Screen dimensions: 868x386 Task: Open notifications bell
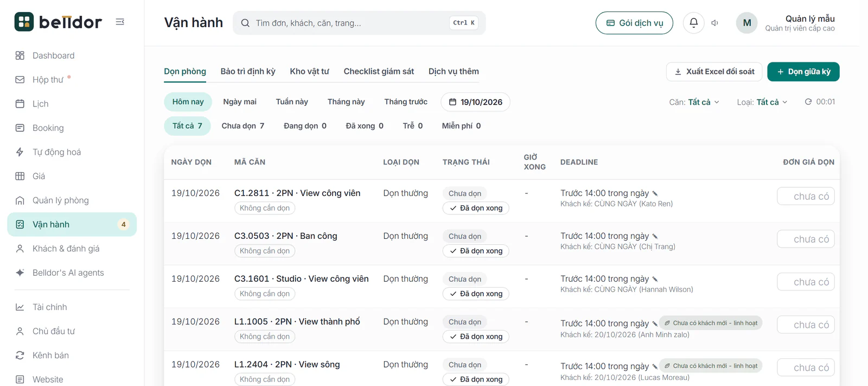tap(693, 23)
